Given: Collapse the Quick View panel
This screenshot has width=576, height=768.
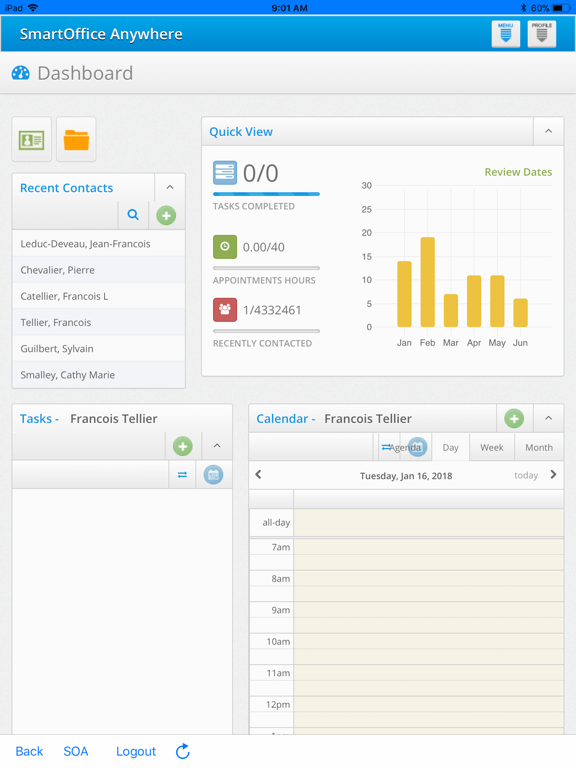Looking at the screenshot, I should (x=549, y=131).
